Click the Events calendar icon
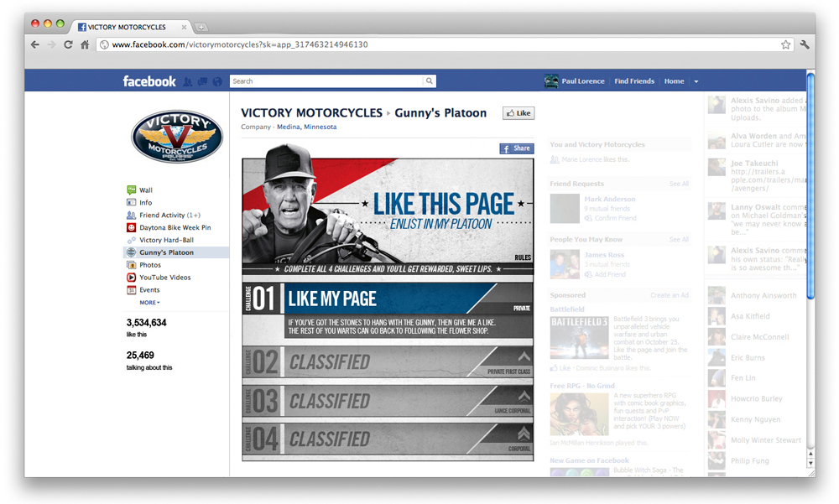 (131, 290)
